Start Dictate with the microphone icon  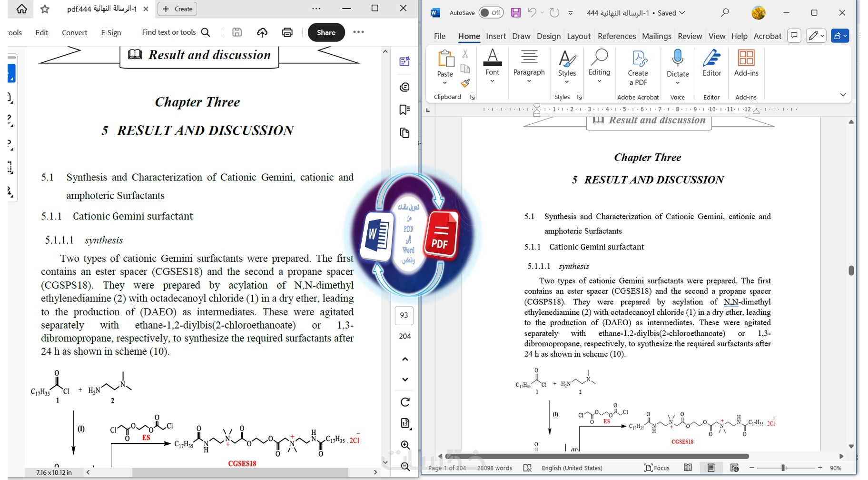(x=678, y=58)
